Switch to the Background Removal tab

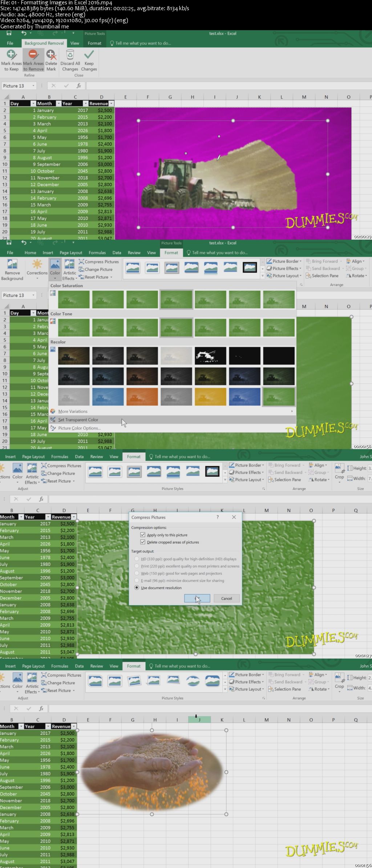click(44, 43)
